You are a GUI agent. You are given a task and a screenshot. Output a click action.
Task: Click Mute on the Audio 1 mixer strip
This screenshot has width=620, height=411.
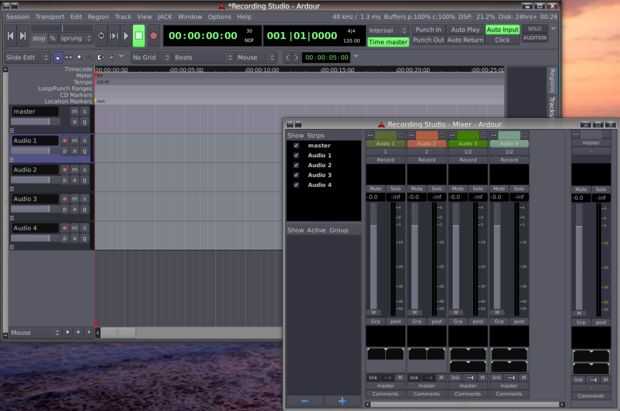coord(376,189)
